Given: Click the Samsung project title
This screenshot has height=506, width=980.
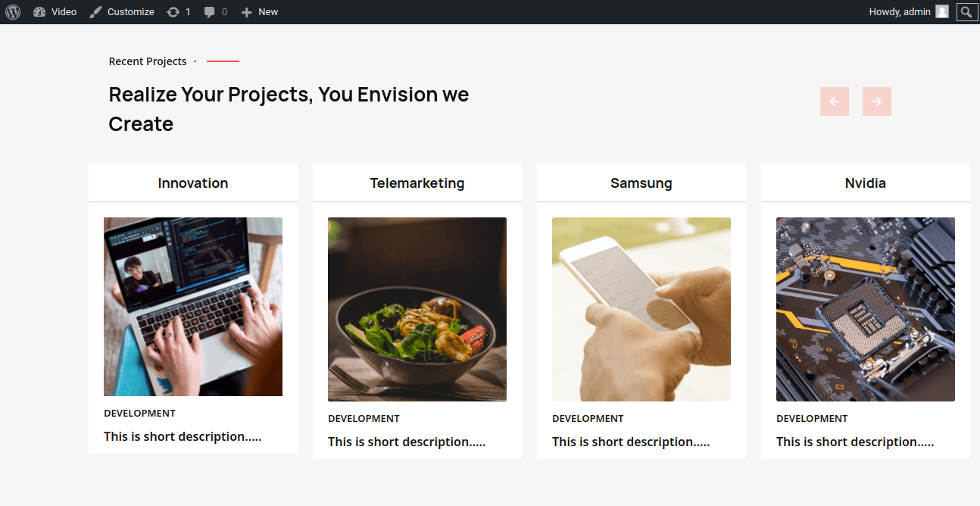Looking at the screenshot, I should (641, 183).
